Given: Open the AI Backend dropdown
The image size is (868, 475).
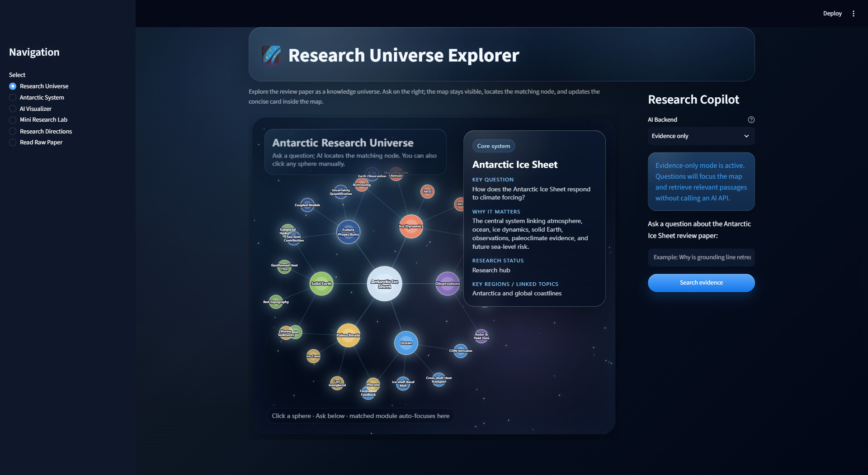Looking at the screenshot, I should 701,136.
